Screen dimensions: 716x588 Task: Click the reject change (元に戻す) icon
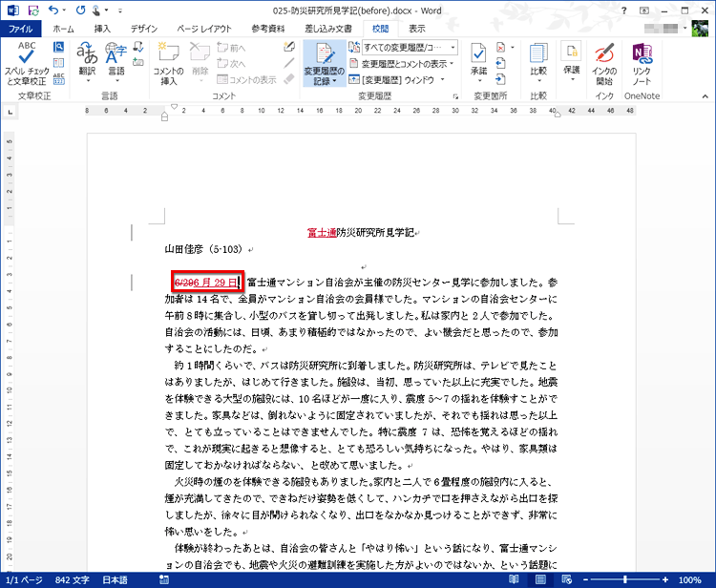tap(500, 48)
